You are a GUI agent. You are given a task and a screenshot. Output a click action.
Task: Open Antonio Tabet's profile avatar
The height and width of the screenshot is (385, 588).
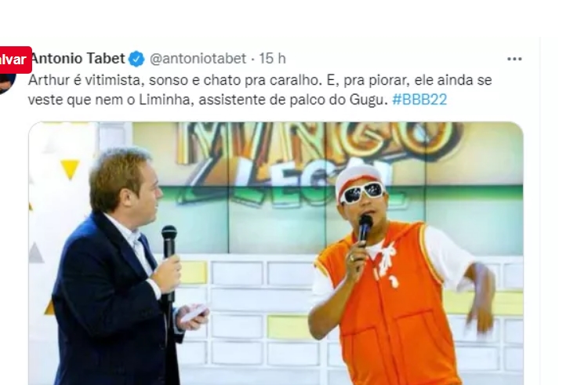pos(8,83)
